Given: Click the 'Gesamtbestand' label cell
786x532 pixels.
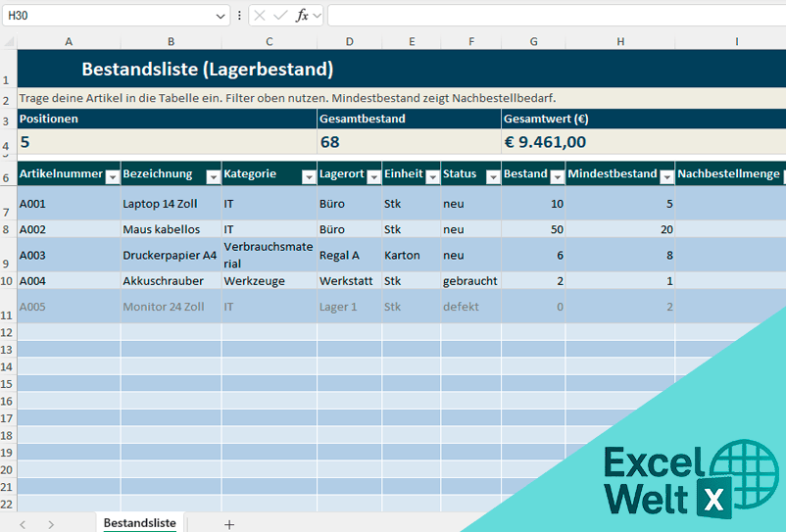Looking at the screenshot, I should click(x=409, y=119).
